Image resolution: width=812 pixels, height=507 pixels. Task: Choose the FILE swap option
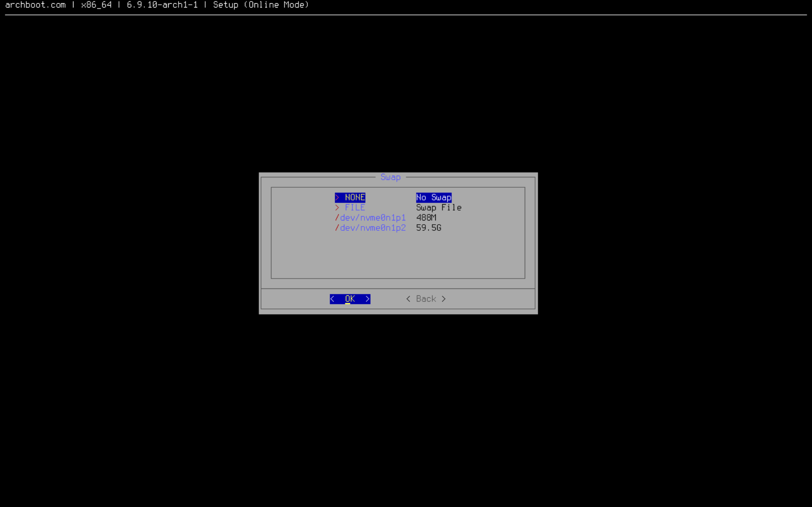pos(350,208)
